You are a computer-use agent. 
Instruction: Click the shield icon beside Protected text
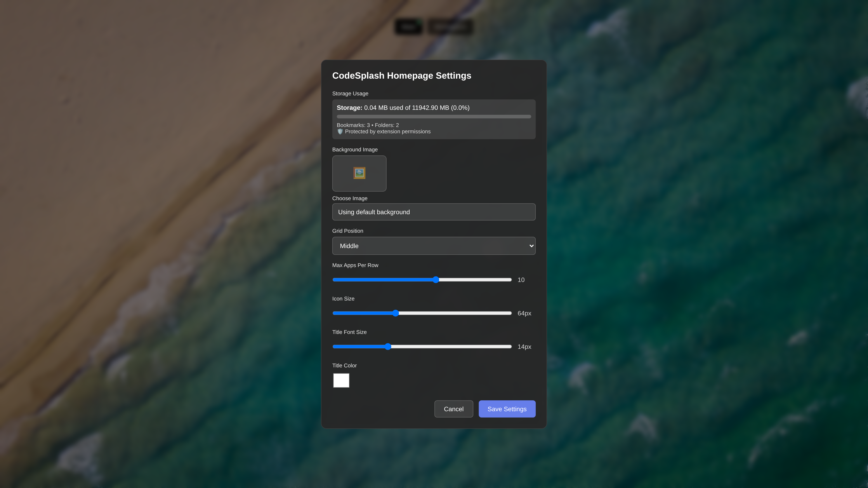340,132
